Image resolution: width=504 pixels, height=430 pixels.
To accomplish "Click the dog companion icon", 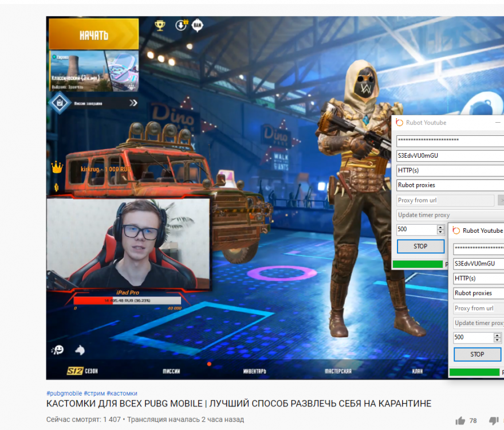I will [x=79, y=349].
